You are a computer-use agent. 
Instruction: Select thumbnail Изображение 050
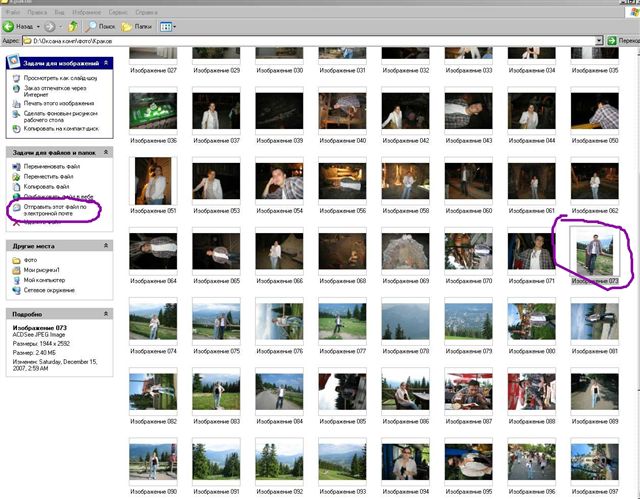[x=595, y=111]
